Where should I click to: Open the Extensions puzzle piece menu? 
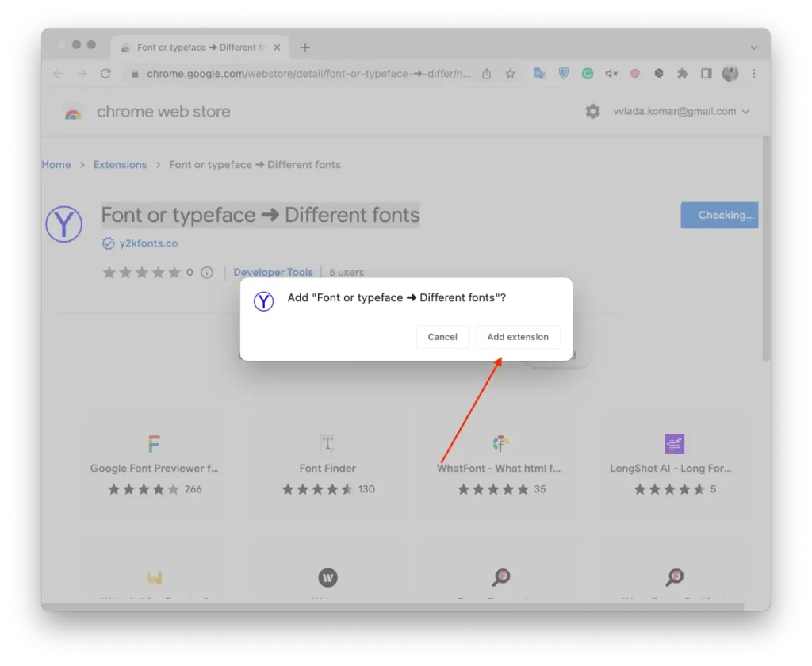coord(683,74)
